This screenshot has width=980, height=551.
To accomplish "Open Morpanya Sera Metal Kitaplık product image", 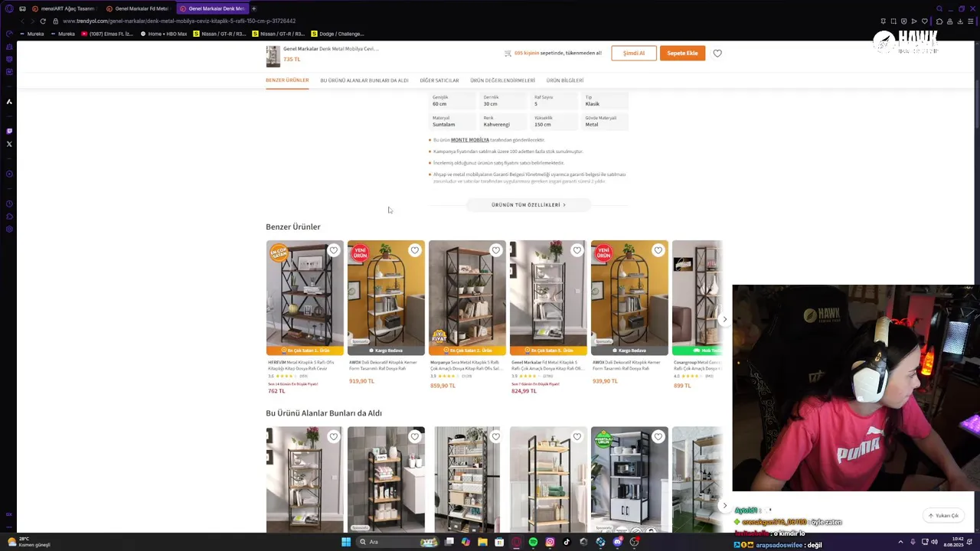I will pos(467,298).
